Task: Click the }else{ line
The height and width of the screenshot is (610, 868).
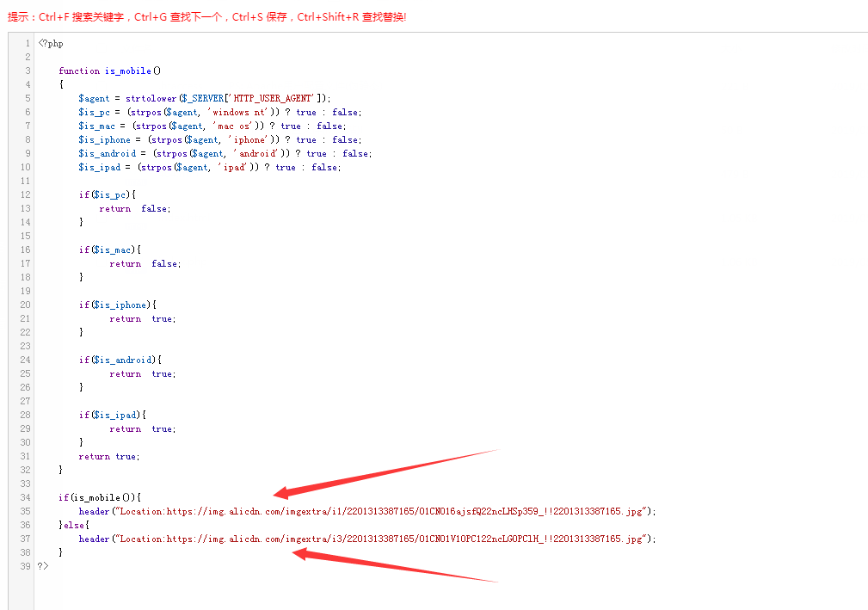Action: coord(74,525)
